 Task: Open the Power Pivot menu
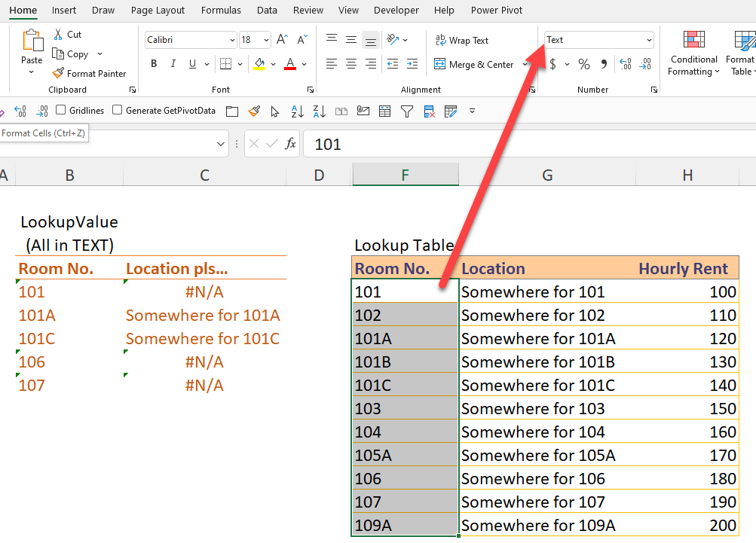496,10
